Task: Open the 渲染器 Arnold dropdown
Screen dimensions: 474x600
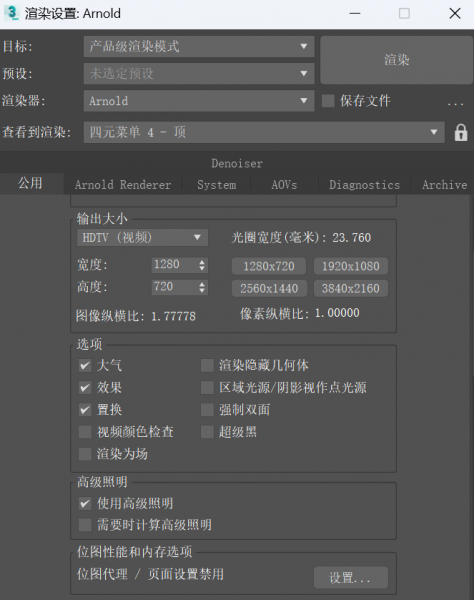Action: [x=199, y=101]
